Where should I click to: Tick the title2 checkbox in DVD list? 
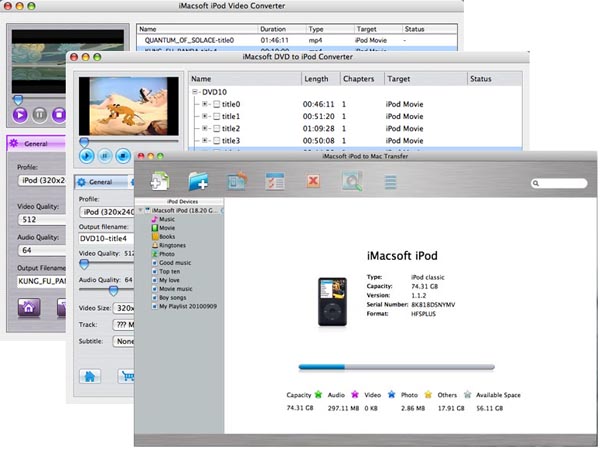(217, 129)
